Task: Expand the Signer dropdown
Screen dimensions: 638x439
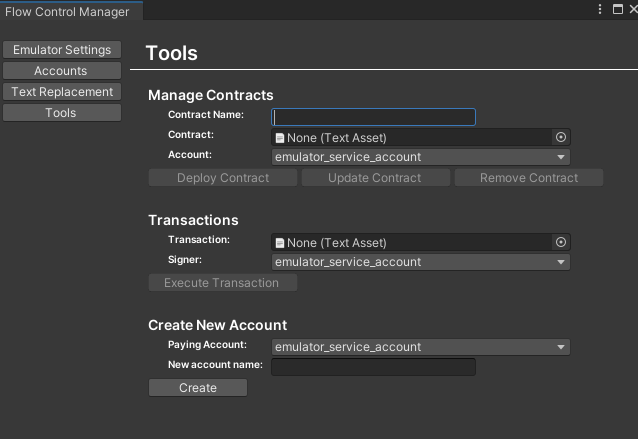Action: [x=420, y=262]
